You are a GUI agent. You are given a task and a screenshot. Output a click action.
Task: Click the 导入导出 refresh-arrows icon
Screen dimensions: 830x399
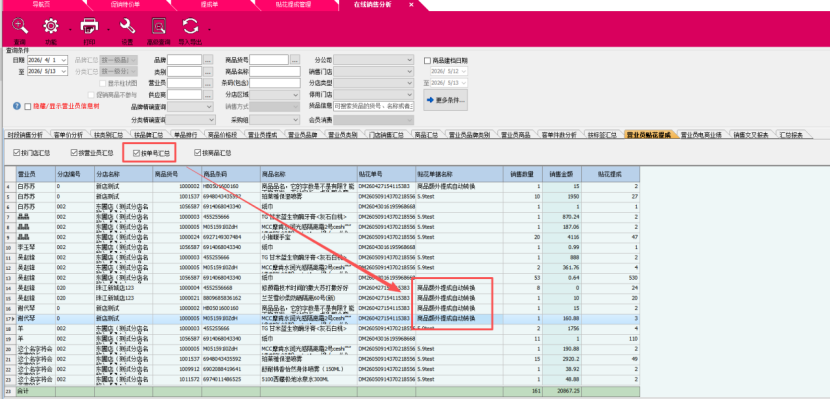point(191,25)
